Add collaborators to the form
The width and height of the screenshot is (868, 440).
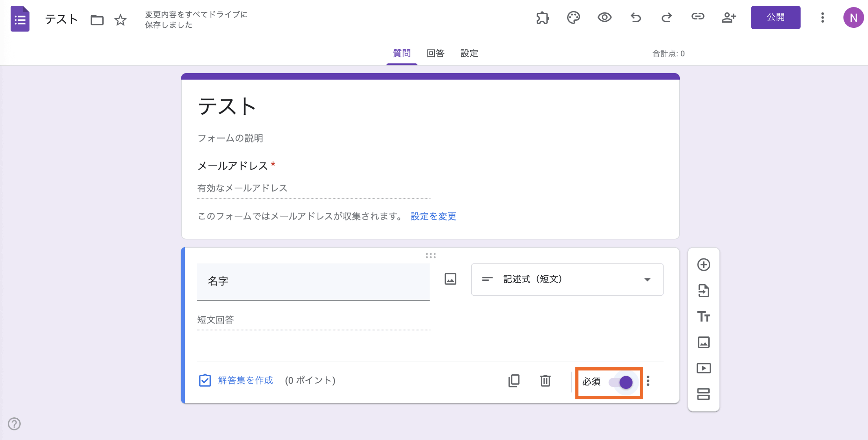(729, 18)
